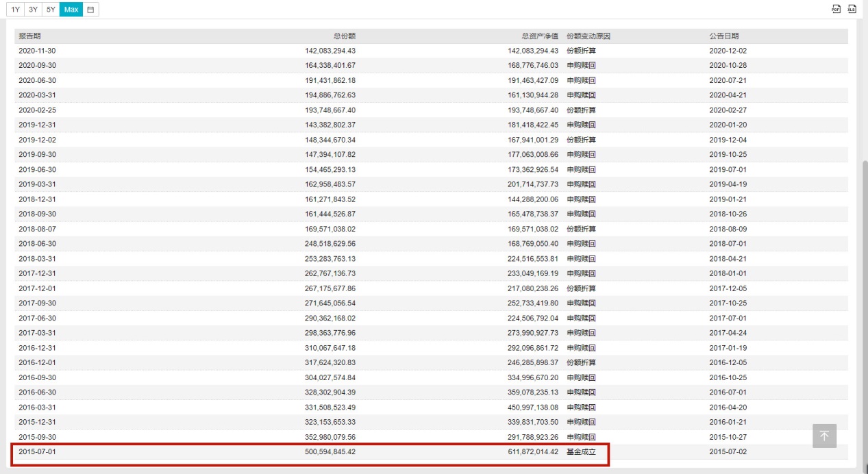Click net asset value 161,130,944.28
Screen dimensions: 868x474
(x=533, y=95)
